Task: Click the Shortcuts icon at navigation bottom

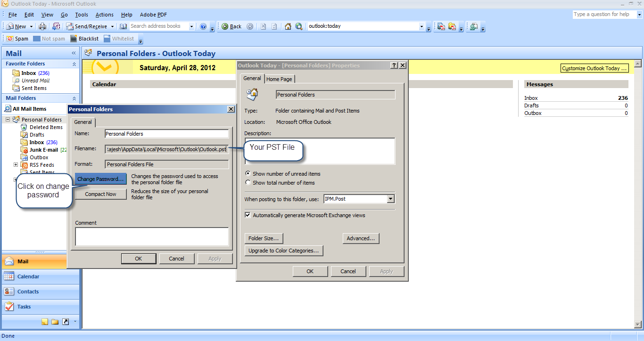Action: pos(66,322)
